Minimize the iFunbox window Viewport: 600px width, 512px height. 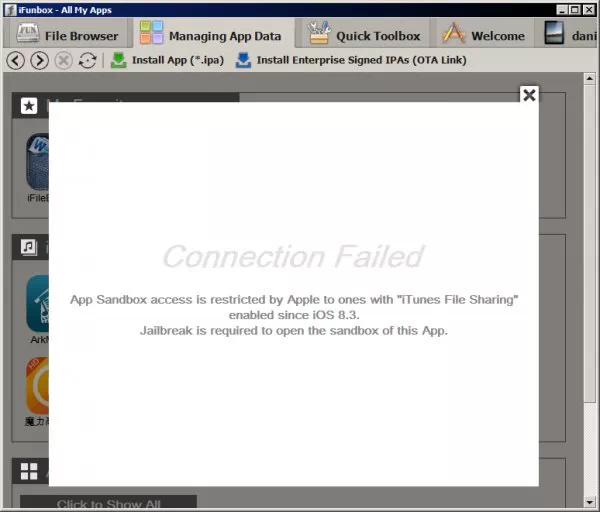point(562,10)
